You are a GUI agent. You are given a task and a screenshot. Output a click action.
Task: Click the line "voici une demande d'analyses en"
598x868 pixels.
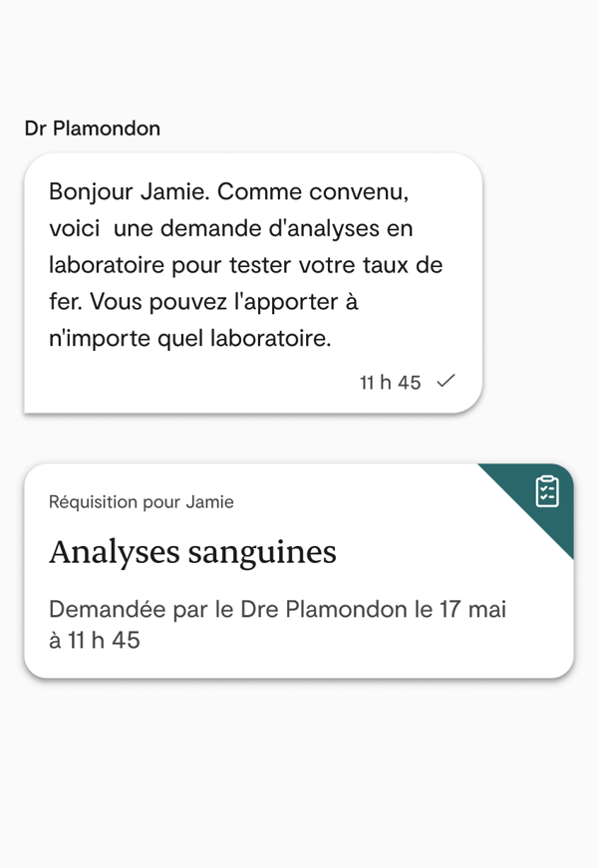click(230, 228)
